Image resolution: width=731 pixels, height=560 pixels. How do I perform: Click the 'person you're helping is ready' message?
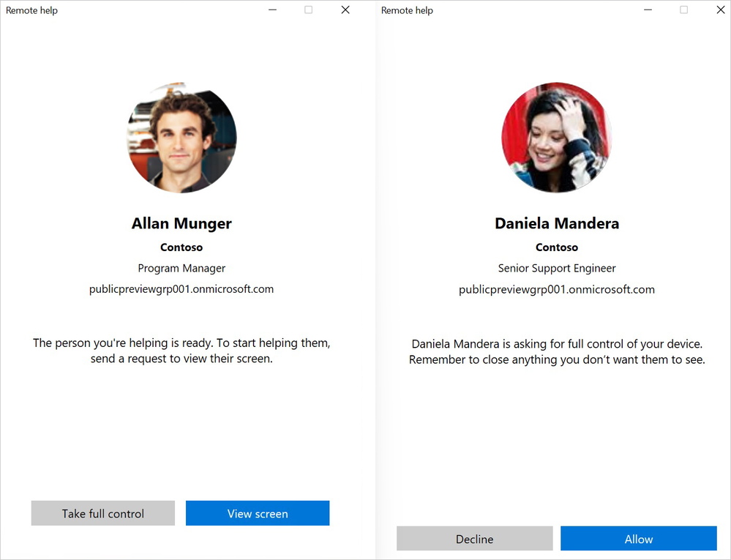pyautogui.click(x=181, y=351)
